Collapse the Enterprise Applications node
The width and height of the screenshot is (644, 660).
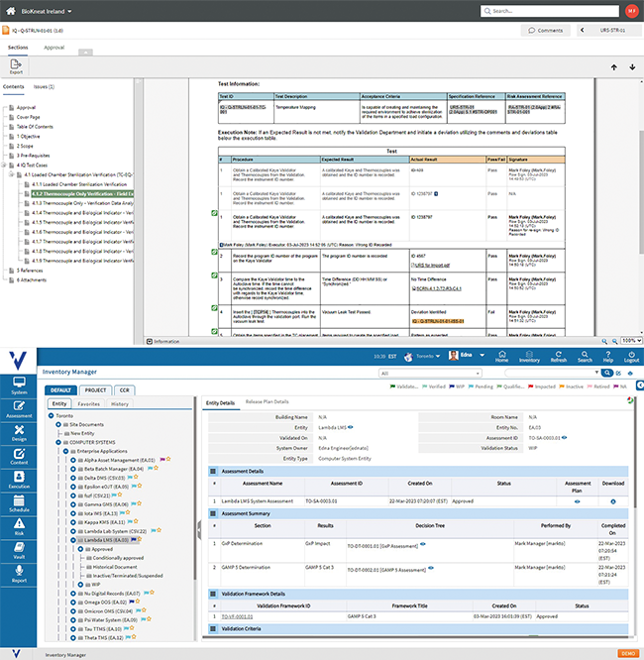[65, 451]
